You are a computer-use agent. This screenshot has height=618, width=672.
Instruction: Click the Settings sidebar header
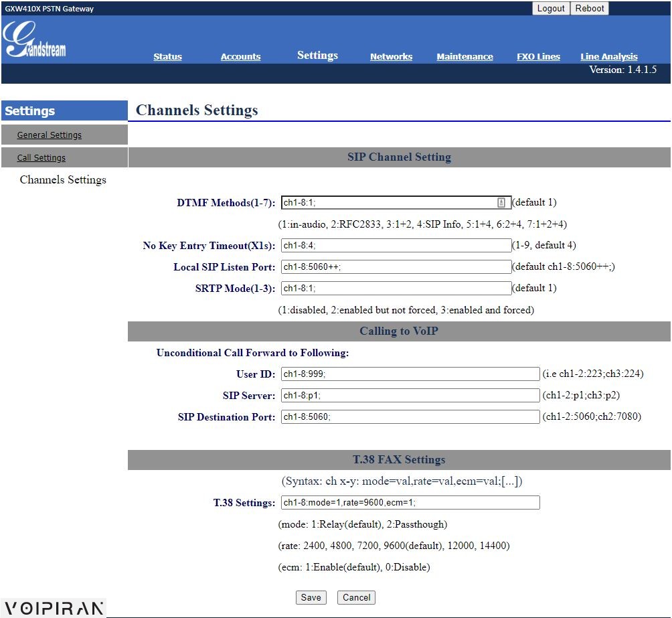coord(64,111)
